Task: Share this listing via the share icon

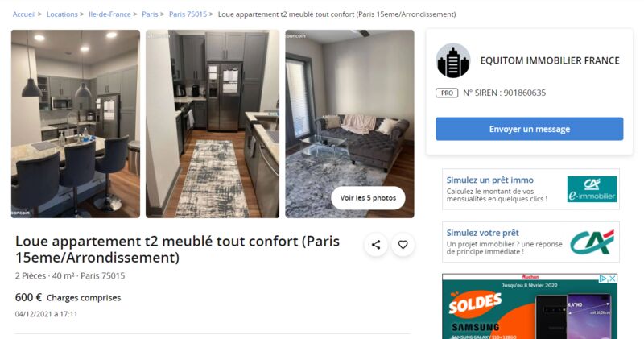Action: pos(376,245)
